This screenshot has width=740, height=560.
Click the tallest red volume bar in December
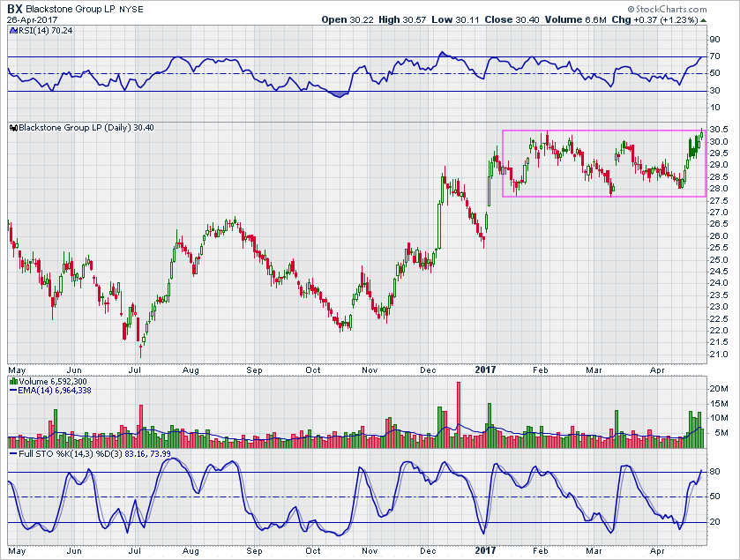[459, 407]
